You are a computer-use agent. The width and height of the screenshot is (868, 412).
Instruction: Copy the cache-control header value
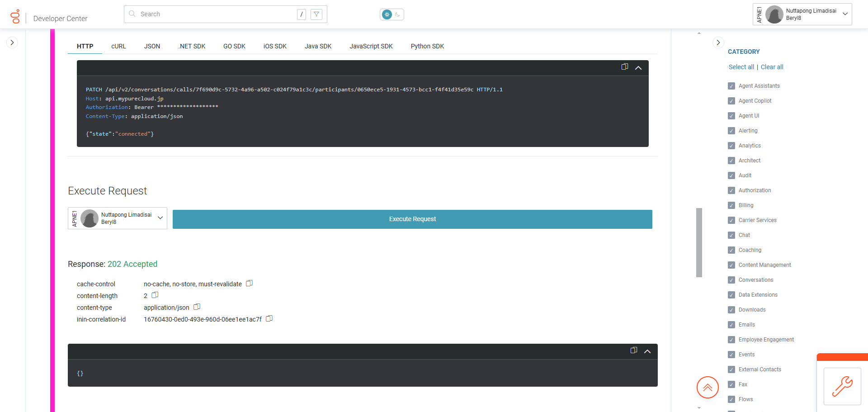click(x=249, y=283)
